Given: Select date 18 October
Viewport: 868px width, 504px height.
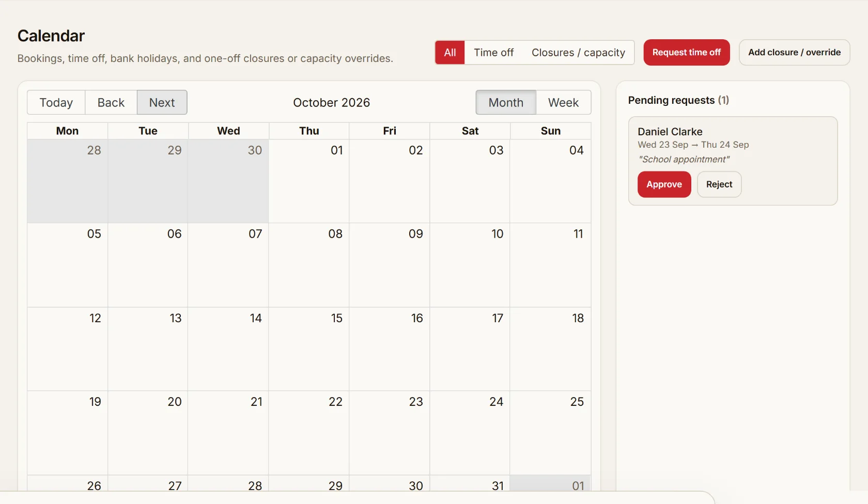Looking at the screenshot, I should click(x=578, y=318).
